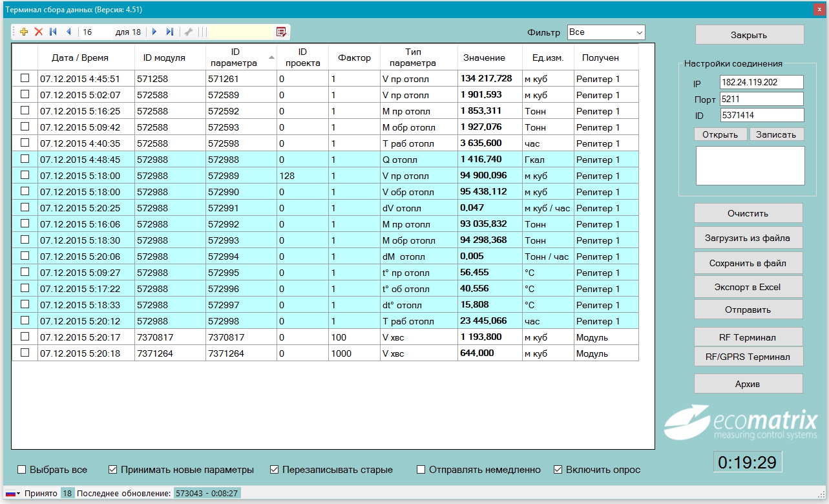The height and width of the screenshot is (504, 829).
Task: Click the Дата / Время column header
Action: point(87,58)
